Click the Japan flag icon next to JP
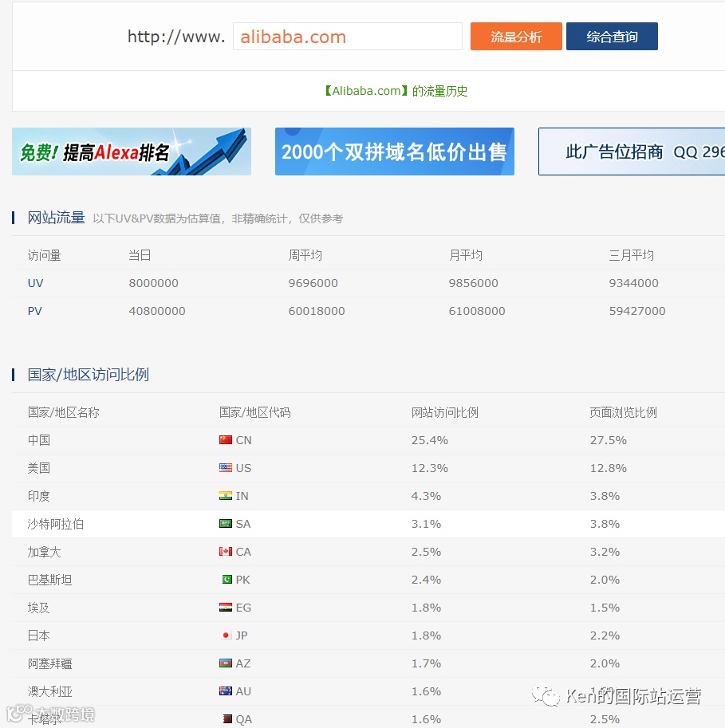Screen dimensions: 725x728 pyautogui.click(x=226, y=635)
